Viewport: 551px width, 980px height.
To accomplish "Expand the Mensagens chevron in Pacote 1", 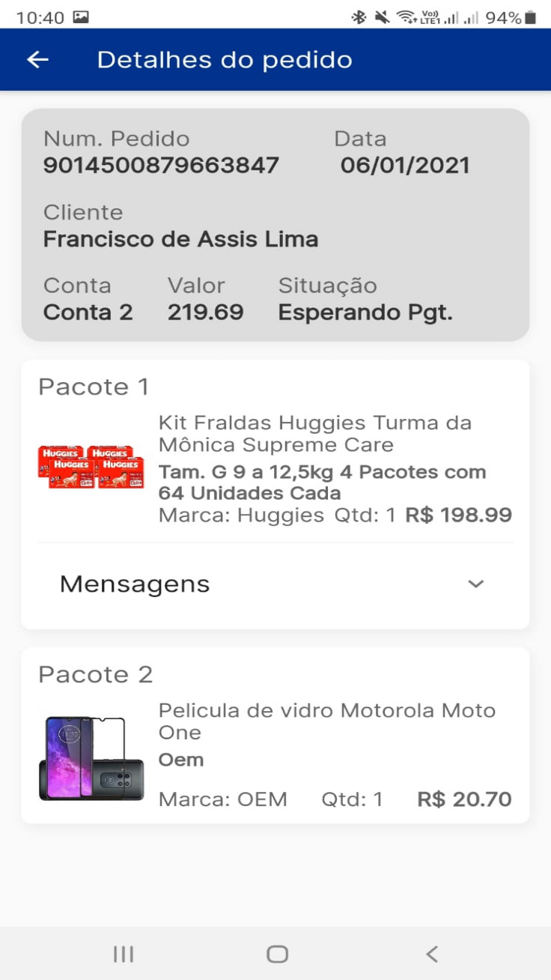I will [x=476, y=584].
